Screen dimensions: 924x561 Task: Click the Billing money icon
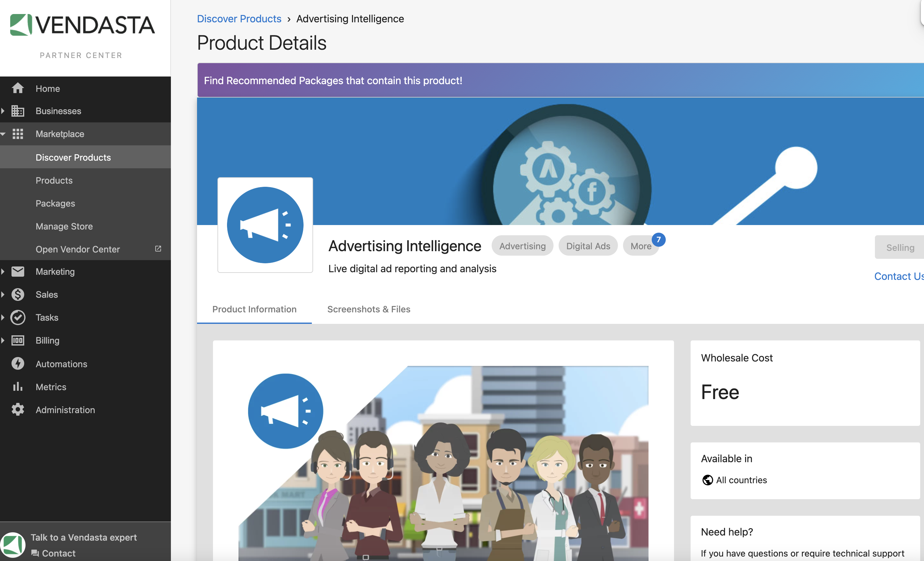tap(18, 340)
